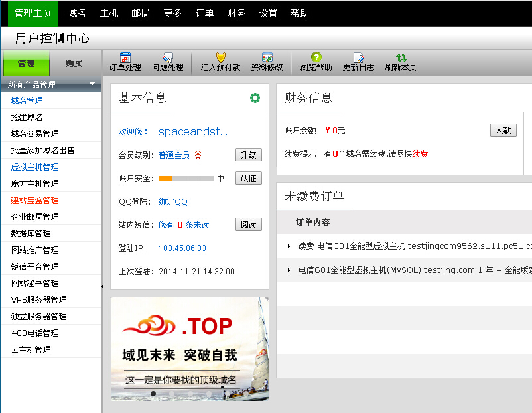Collapse the 所有产品管理 sidebar header
532x413 pixels.
tap(92, 84)
